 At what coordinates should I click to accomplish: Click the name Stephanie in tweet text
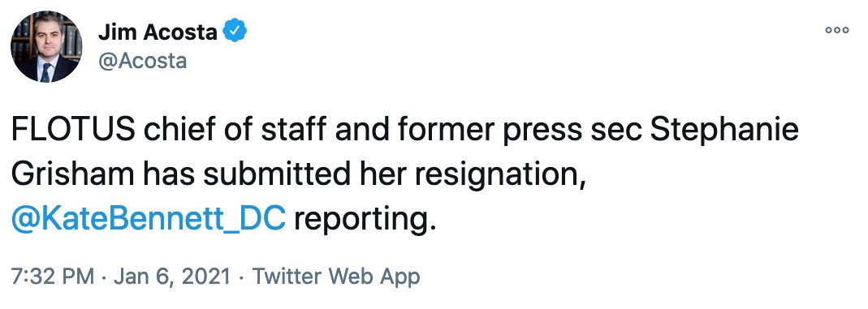click(x=724, y=131)
